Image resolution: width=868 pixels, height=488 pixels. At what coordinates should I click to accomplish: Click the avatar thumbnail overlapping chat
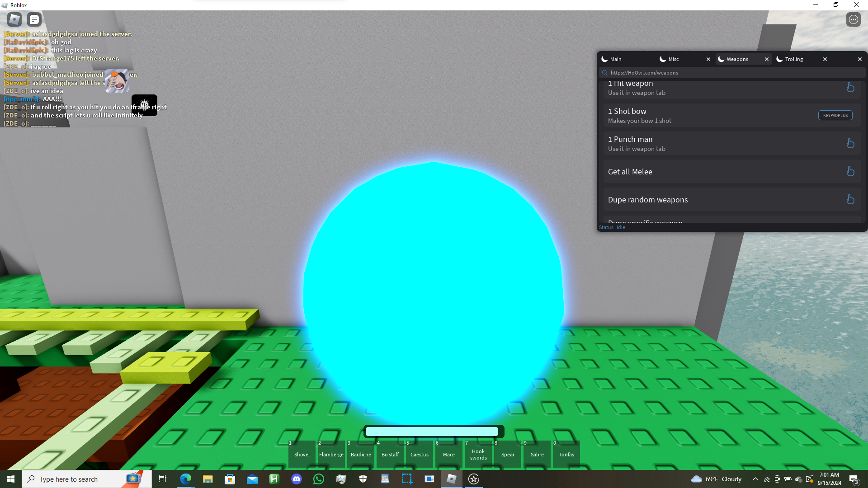tap(117, 81)
